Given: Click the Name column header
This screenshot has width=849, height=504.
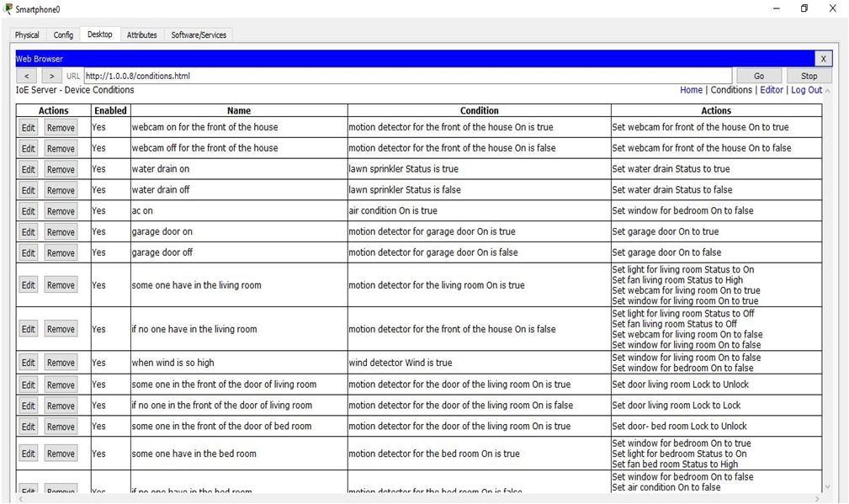Looking at the screenshot, I should 239,110.
